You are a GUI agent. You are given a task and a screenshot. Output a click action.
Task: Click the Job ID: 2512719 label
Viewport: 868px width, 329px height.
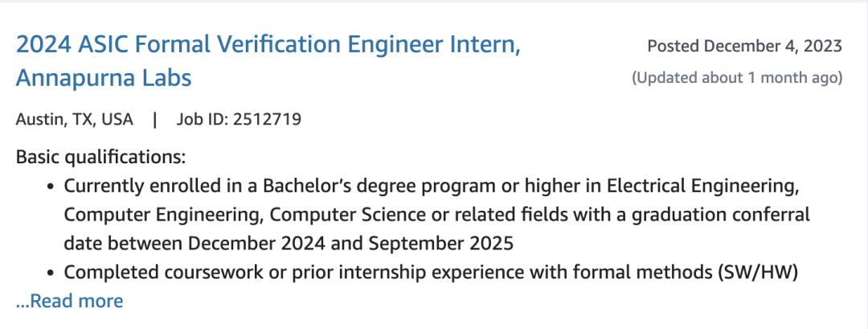[239, 119]
